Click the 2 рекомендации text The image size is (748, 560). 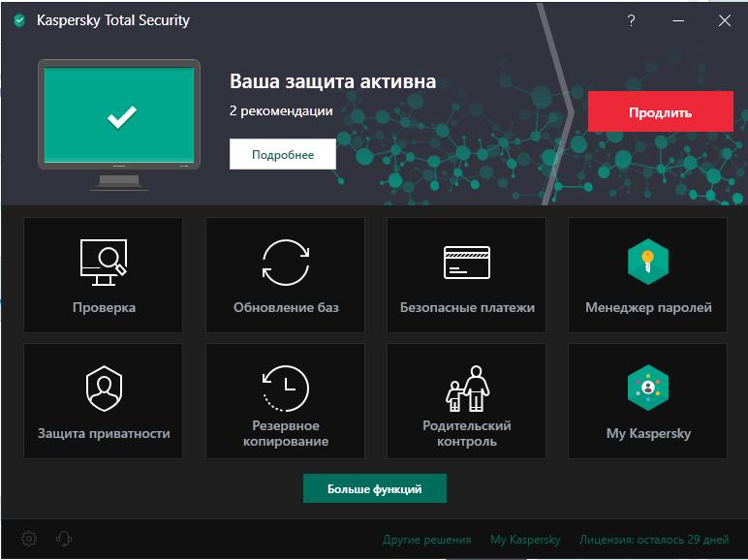(x=281, y=111)
